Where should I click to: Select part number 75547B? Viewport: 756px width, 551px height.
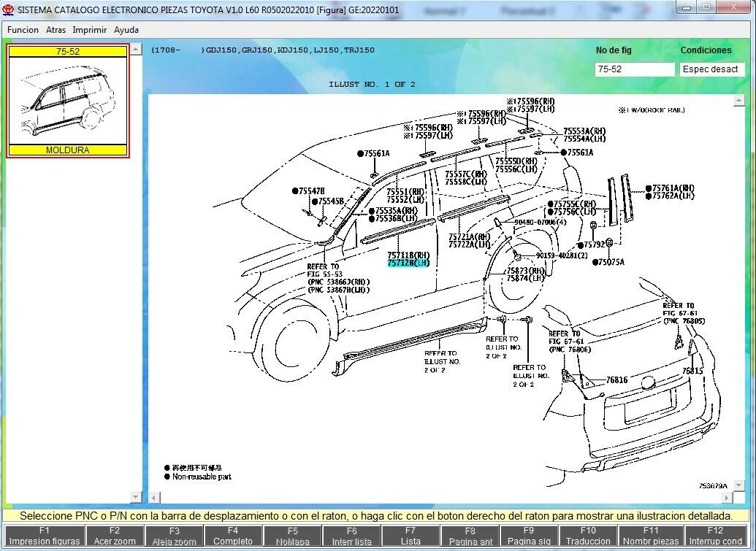(x=311, y=191)
